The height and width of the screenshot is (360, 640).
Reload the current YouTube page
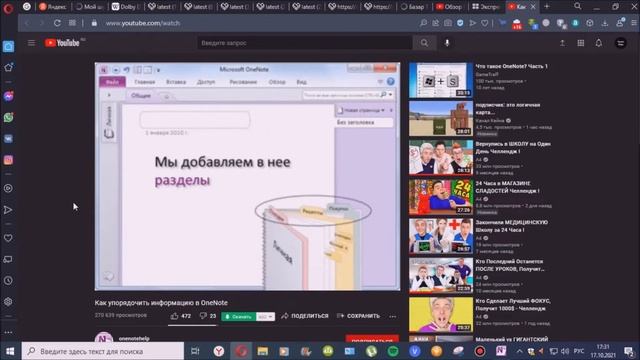(x=57, y=23)
